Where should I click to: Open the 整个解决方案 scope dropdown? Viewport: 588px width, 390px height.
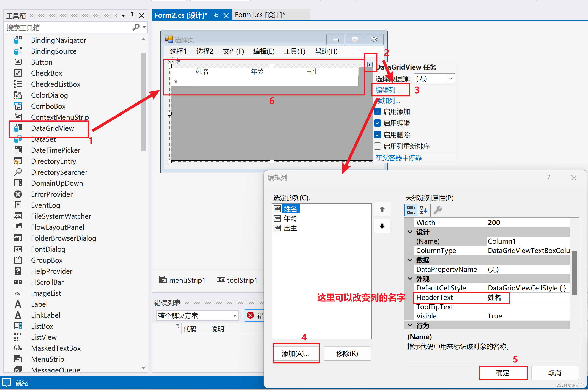point(235,316)
